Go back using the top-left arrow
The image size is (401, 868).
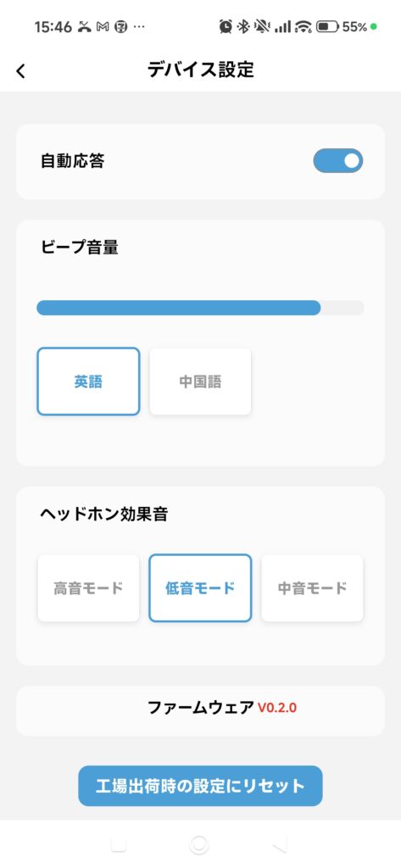click(x=20, y=71)
